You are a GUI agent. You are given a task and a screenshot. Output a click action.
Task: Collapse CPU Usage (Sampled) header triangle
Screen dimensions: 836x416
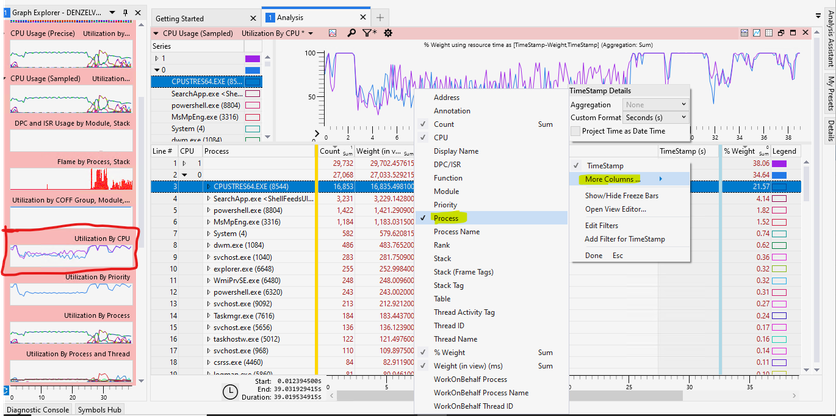(156, 33)
